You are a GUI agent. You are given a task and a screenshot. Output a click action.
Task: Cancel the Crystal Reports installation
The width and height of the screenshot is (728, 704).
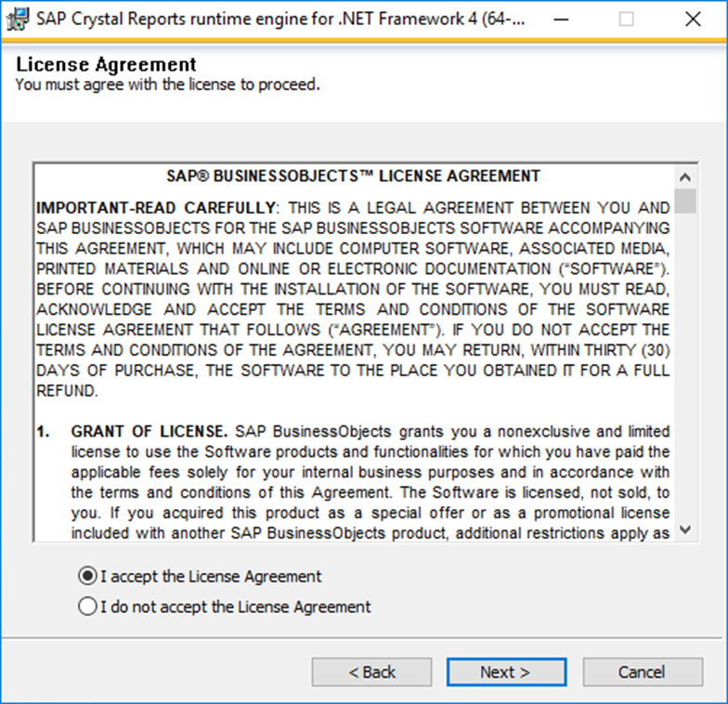[x=643, y=671]
